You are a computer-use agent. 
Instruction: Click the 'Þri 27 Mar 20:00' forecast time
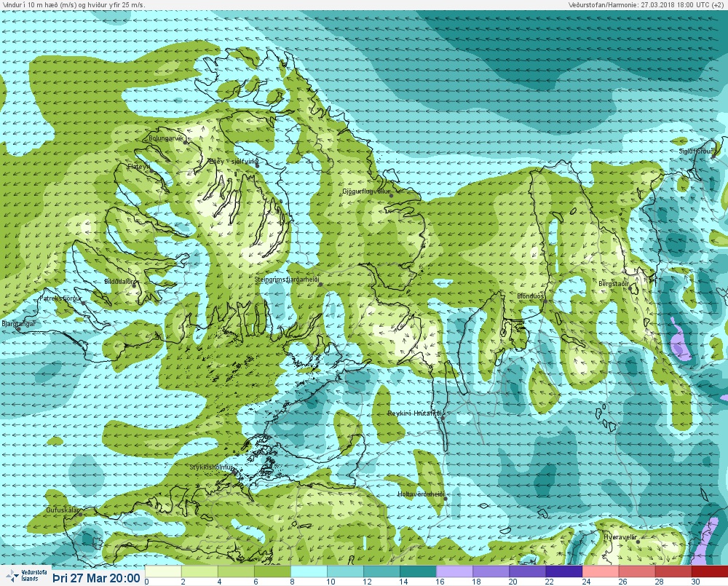tap(96, 578)
